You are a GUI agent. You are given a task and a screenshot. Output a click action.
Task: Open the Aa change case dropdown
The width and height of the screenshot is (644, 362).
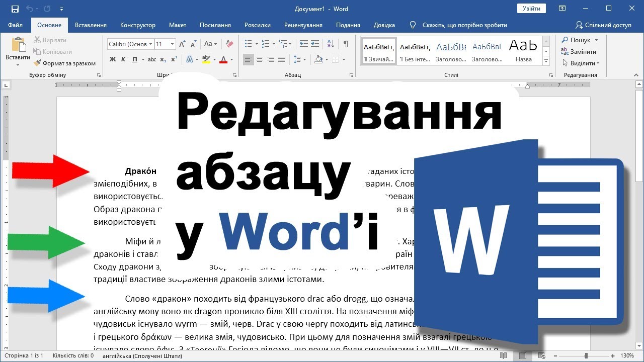tap(211, 44)
